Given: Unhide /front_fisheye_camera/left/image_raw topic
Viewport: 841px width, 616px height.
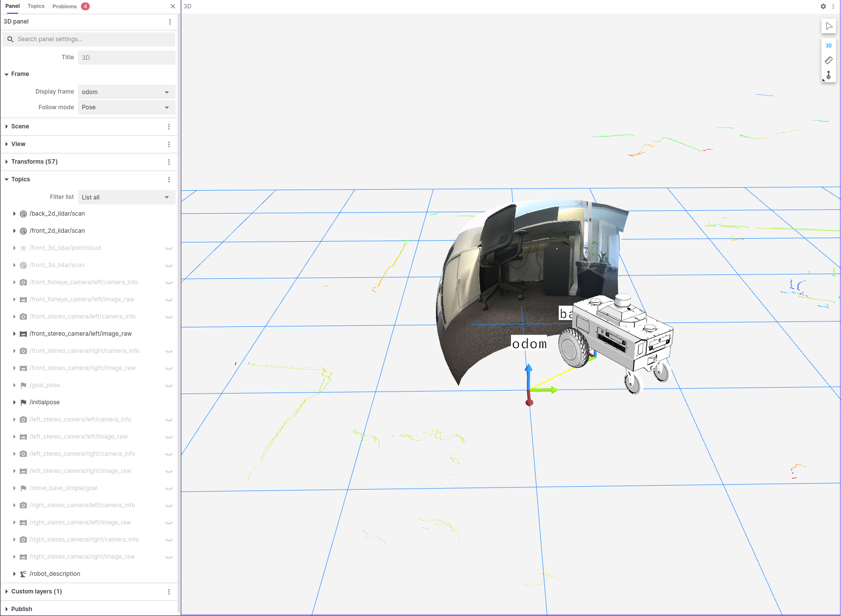Looking at the screenshot, I should [x=169, y=300].
